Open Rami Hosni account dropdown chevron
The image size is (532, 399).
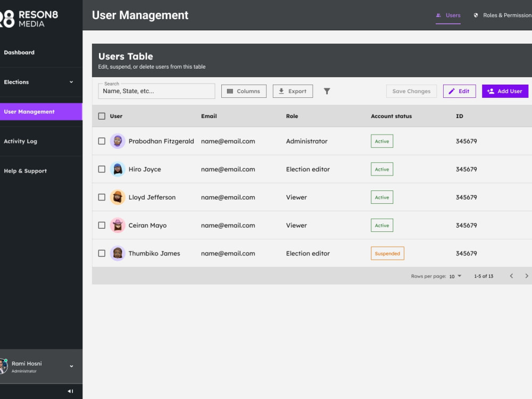tap(71, 367)
